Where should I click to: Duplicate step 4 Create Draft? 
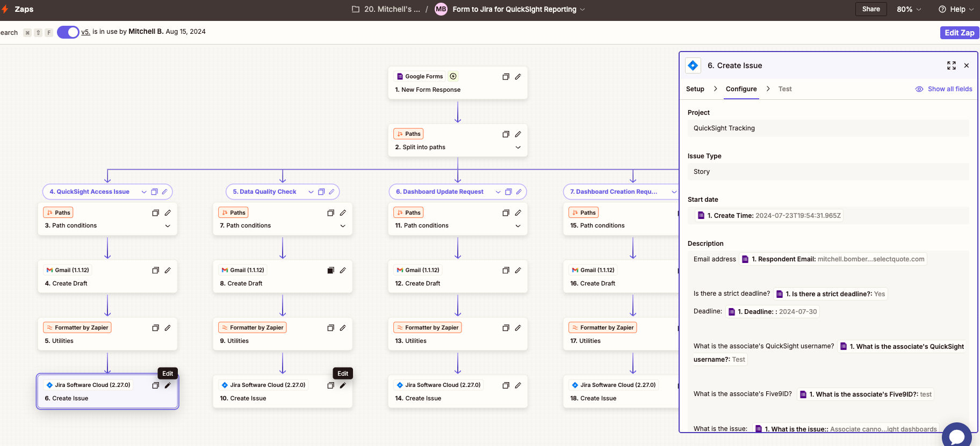155,270
